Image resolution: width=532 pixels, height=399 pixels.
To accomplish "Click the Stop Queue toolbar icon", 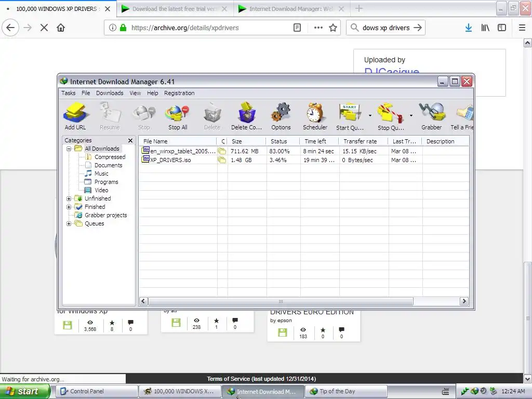I will coord(391,116).
